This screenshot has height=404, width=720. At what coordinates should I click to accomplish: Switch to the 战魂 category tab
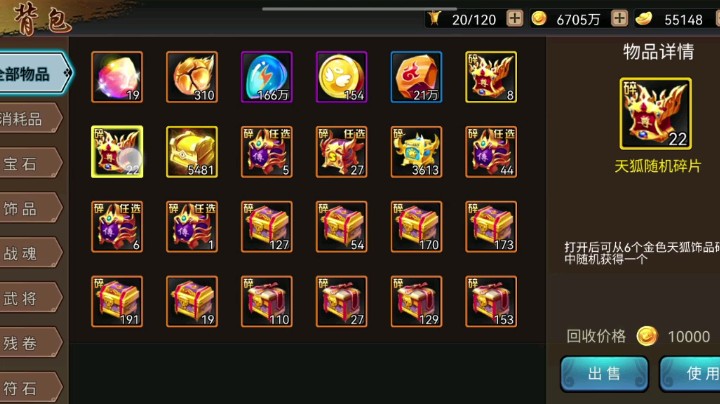(30, 253)
